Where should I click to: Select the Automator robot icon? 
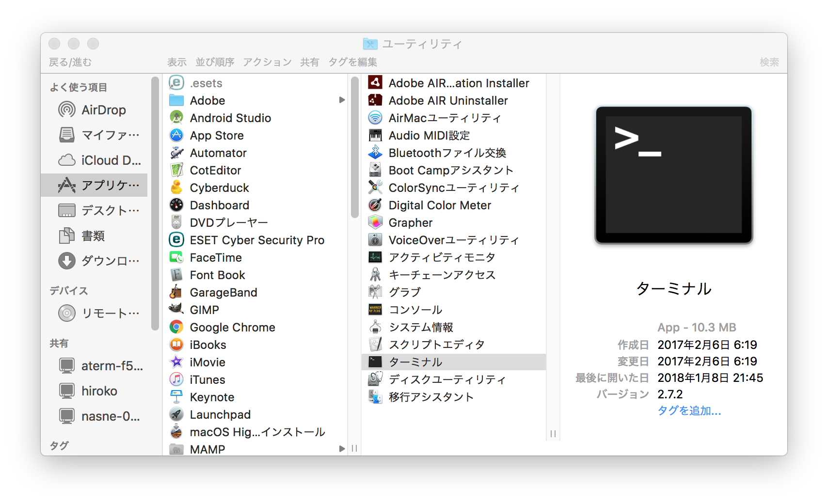point(176,153)
